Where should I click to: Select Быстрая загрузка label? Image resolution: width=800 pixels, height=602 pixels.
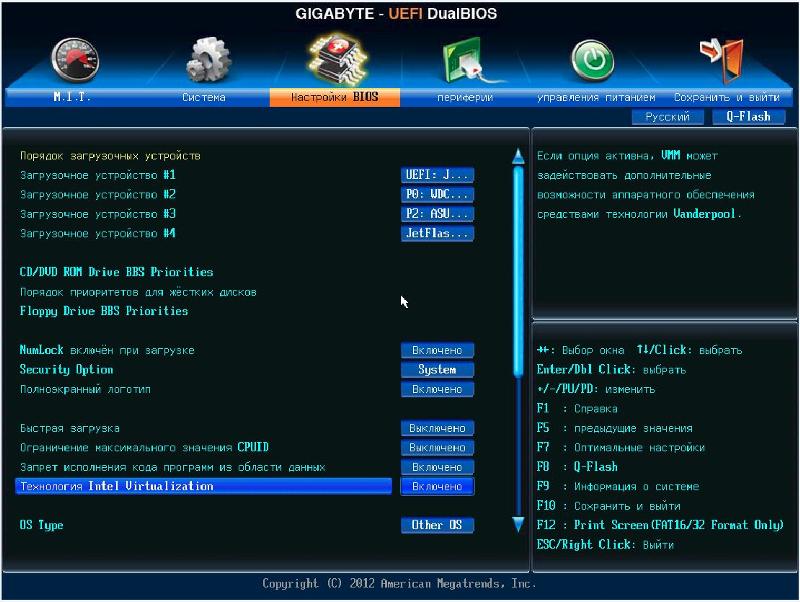[x=70, y=428]
